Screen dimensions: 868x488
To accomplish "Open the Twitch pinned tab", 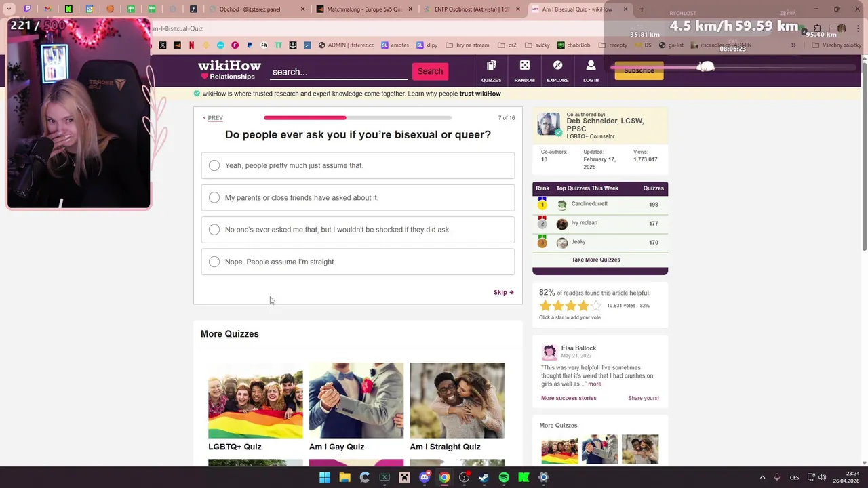I will click(27, 9).
